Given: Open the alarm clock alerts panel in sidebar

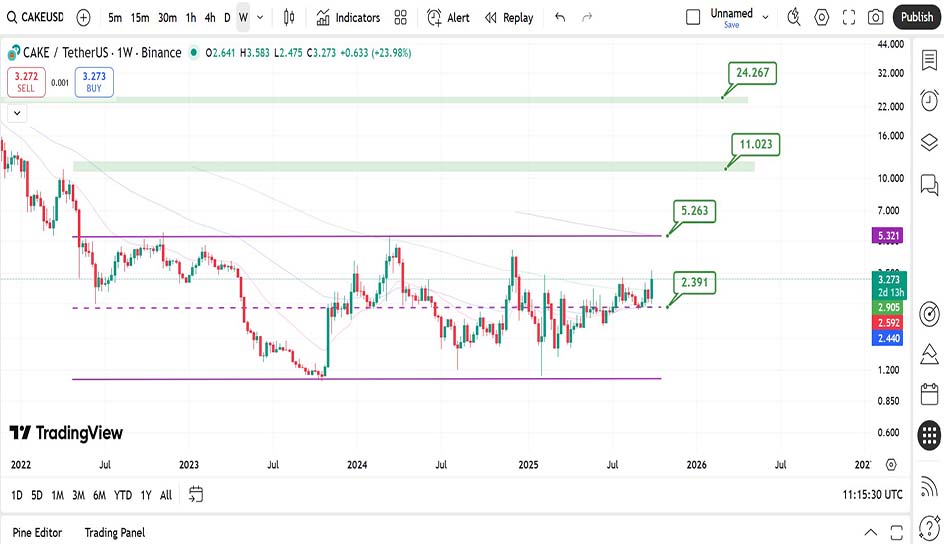Looking at the screenshot, I should click(x=929, y=100).
